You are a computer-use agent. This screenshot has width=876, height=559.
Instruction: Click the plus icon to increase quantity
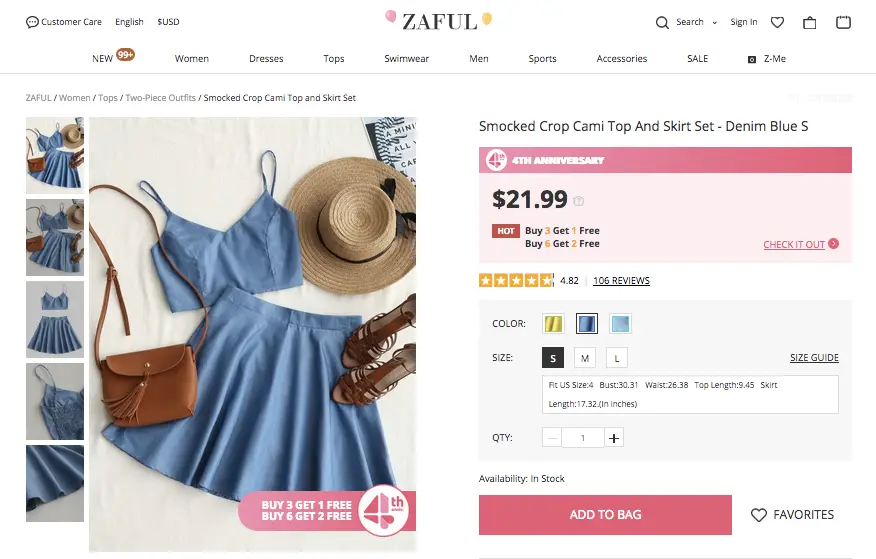(x=614, y=438)
